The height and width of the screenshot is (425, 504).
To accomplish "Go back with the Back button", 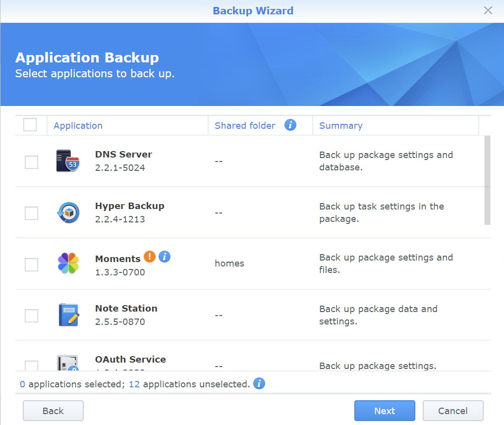I will 53,411.
